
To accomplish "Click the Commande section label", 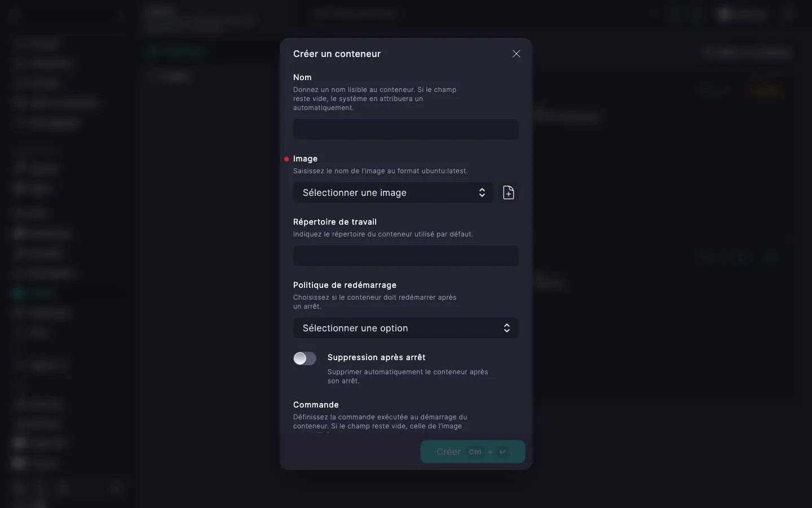I will click(x=316, y=405).
